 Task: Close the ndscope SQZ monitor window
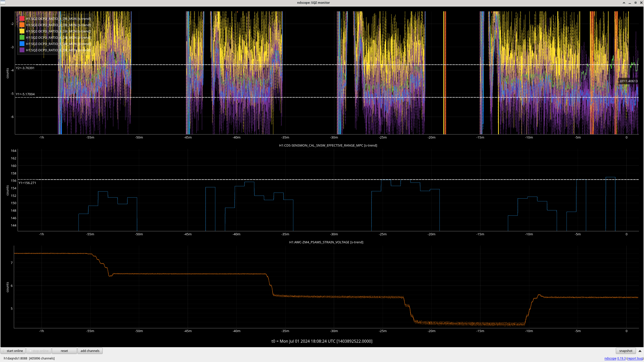click(641, 3)
